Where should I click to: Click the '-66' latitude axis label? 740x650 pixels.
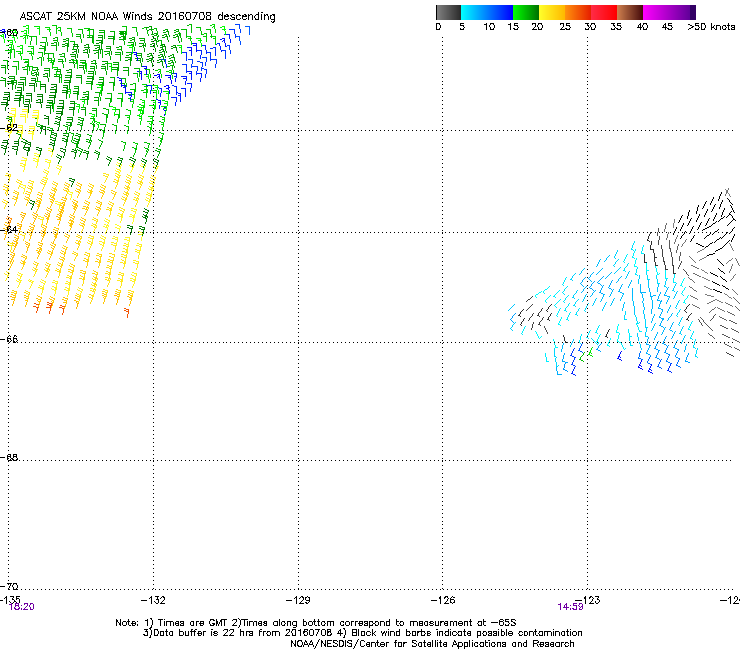(9, 339)
